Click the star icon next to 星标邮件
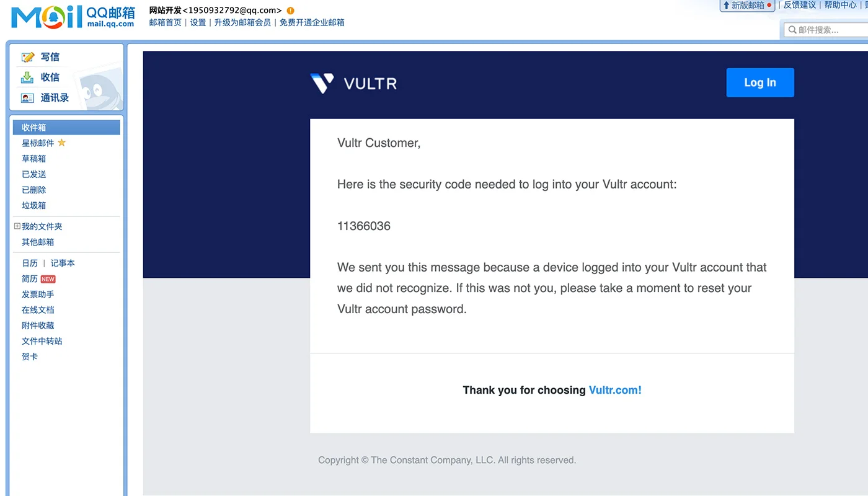Screen dimensions: 868x496 (x=61, y=143)
